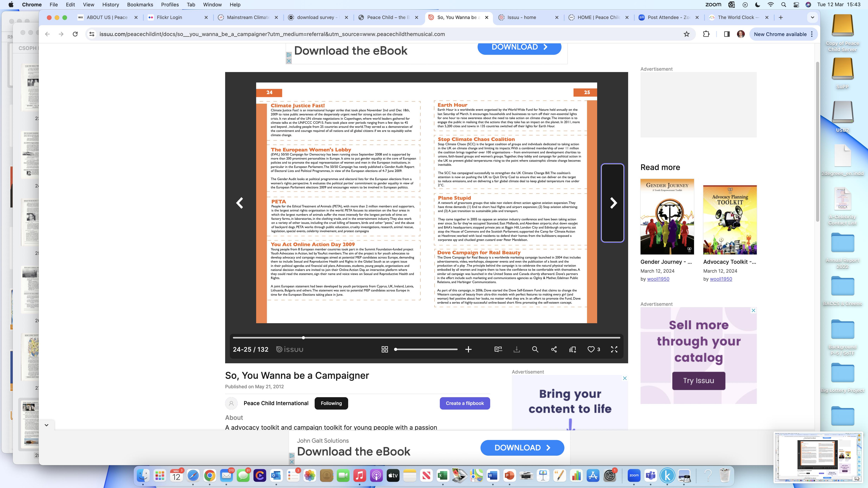Open the Bookmarks menu in menu bar

140,5
